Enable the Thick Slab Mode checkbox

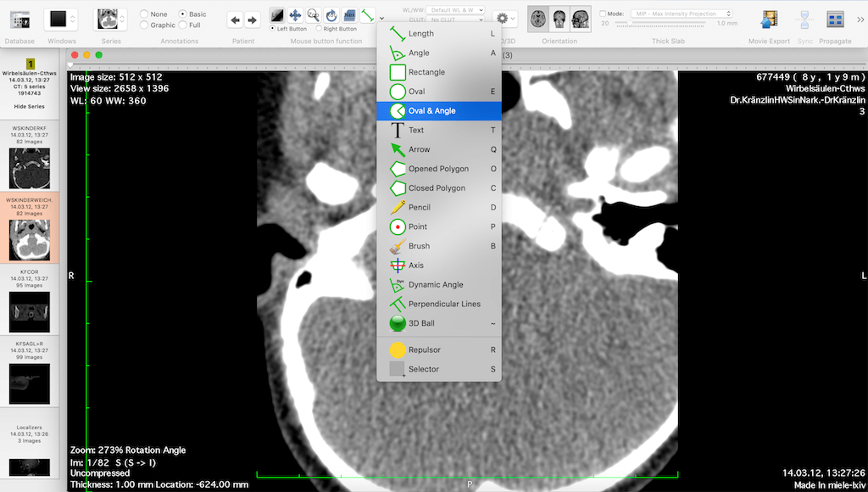[x=604, y=14]
